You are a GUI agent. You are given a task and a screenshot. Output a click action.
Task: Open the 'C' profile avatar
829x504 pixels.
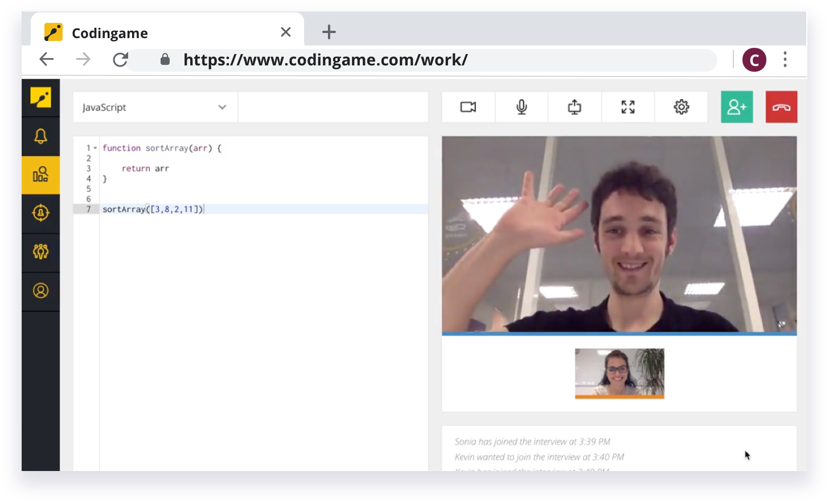pyautogui.click(x=754, y=60)
